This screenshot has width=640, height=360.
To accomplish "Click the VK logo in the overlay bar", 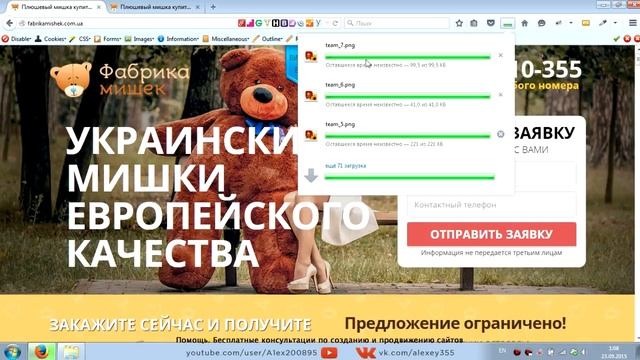I will pos(365,353).
